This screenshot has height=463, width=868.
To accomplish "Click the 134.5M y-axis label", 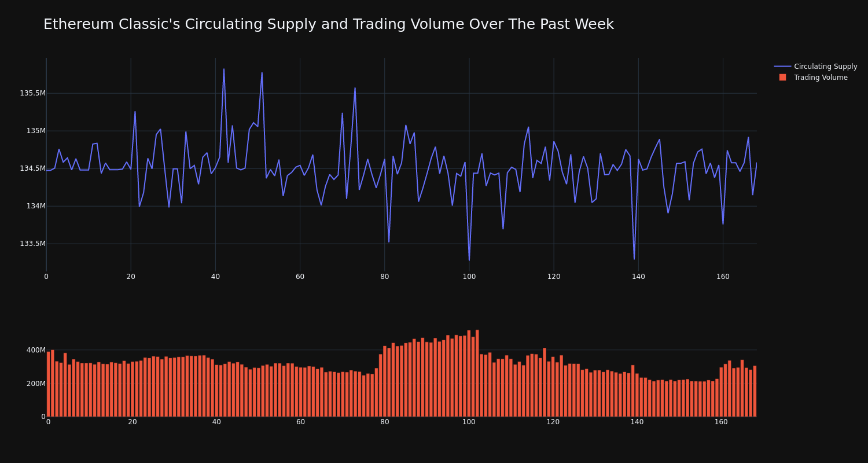I will point(32,168).
